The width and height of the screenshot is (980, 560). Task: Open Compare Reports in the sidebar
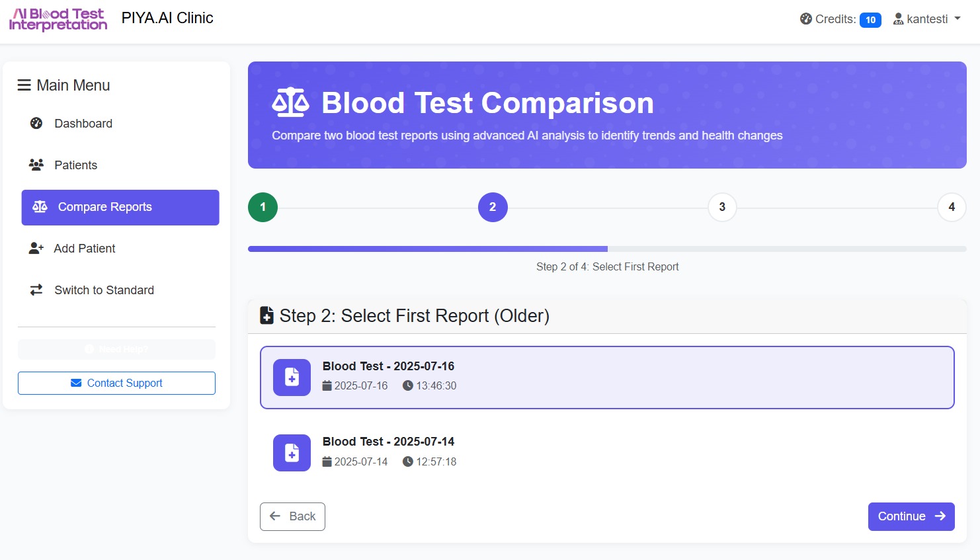(x=120, y=208)
